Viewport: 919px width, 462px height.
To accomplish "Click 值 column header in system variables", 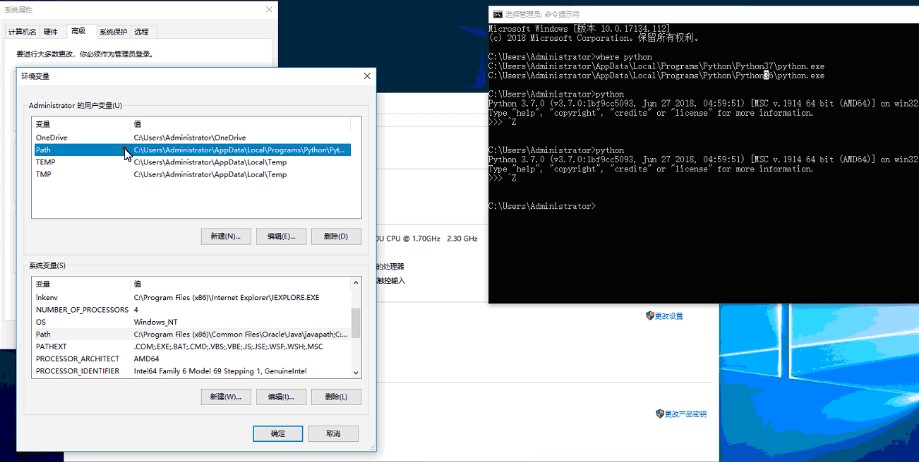I will click(240, 284).
